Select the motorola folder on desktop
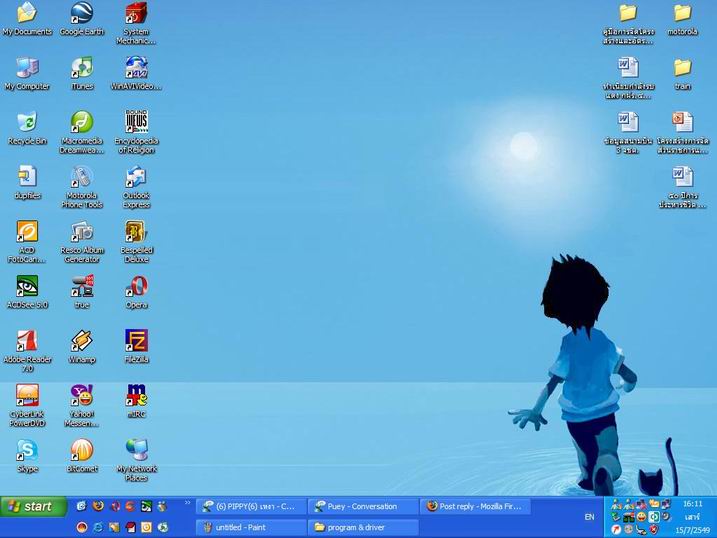This screenshot has width=717, height=538. [682, 19]
